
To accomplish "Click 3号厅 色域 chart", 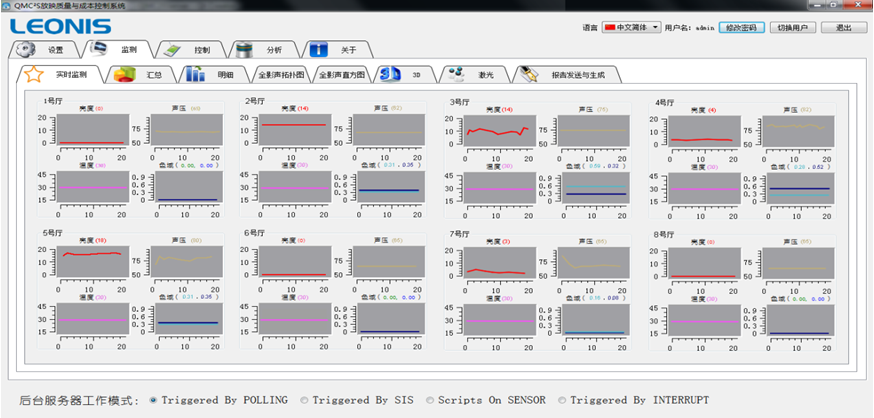I will point(596,188).
